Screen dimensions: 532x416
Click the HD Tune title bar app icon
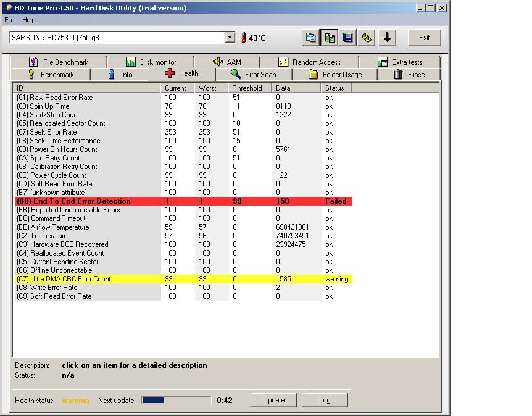(x=9, y=8)
